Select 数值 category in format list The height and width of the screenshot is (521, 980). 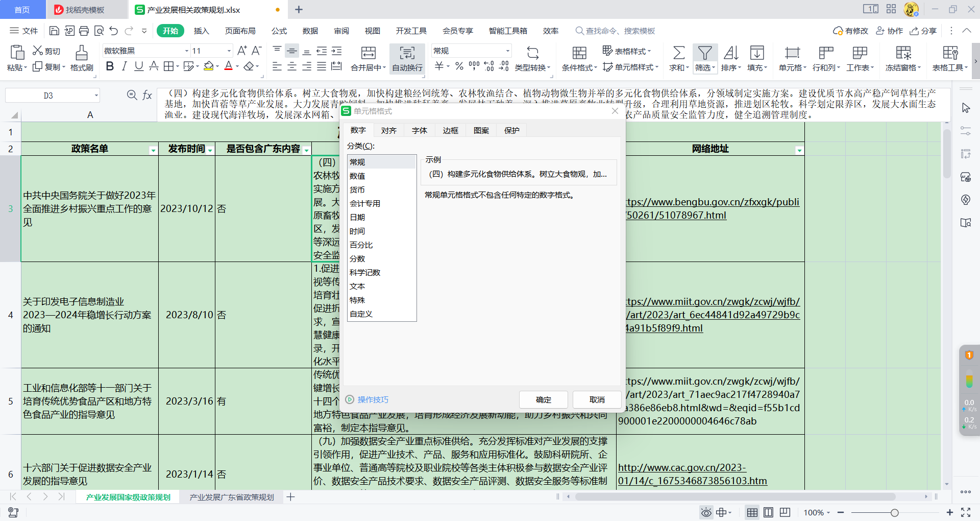[x=382, y=176]
